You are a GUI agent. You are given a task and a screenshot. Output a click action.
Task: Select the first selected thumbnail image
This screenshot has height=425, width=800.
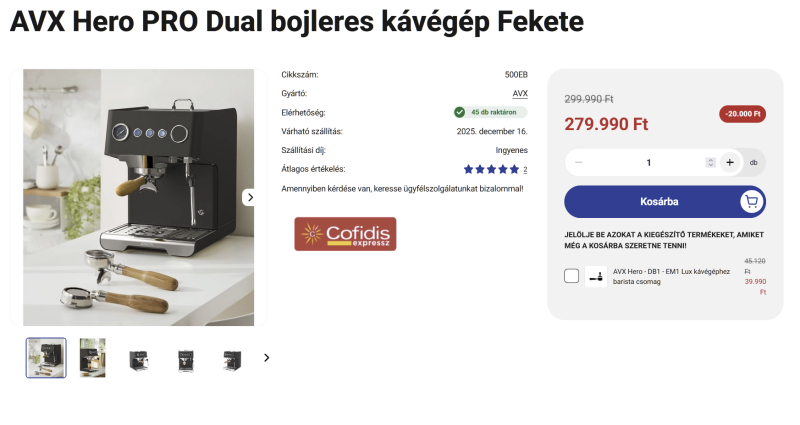[46, 358]
